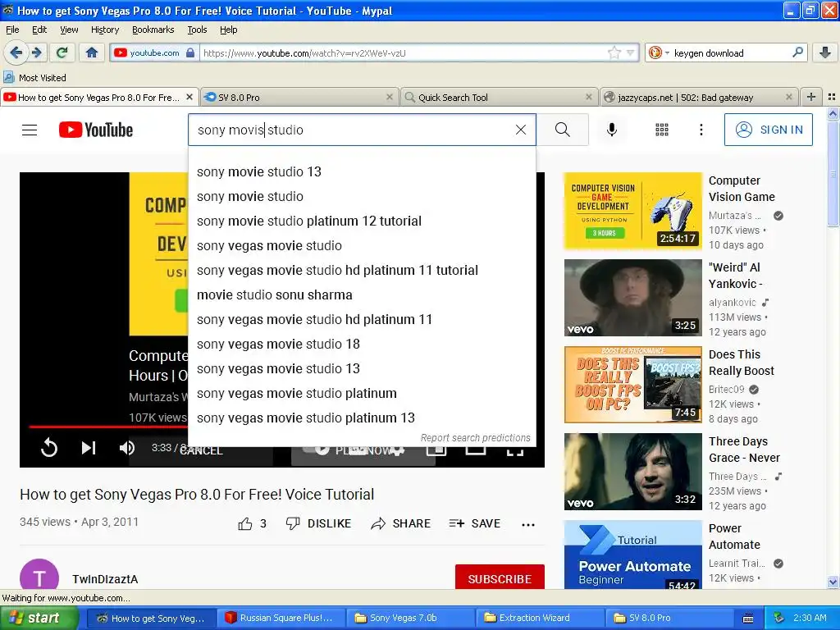Click the SHARE button
This screenshot has height=630, width=840.
tap(400, 523)
